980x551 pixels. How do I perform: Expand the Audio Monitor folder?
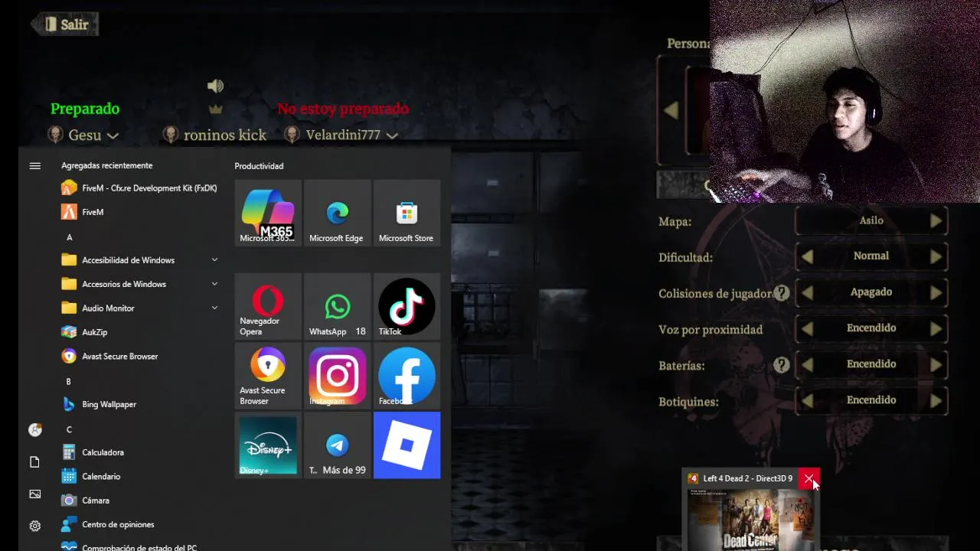(139, 308)
